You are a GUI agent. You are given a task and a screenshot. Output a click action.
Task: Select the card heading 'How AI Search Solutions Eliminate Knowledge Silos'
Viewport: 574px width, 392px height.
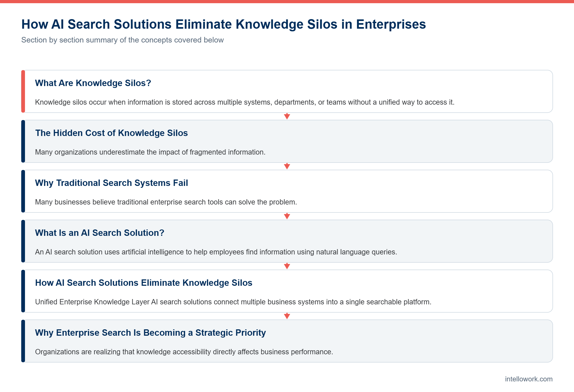pyautogui.click(x=143, y=283)
